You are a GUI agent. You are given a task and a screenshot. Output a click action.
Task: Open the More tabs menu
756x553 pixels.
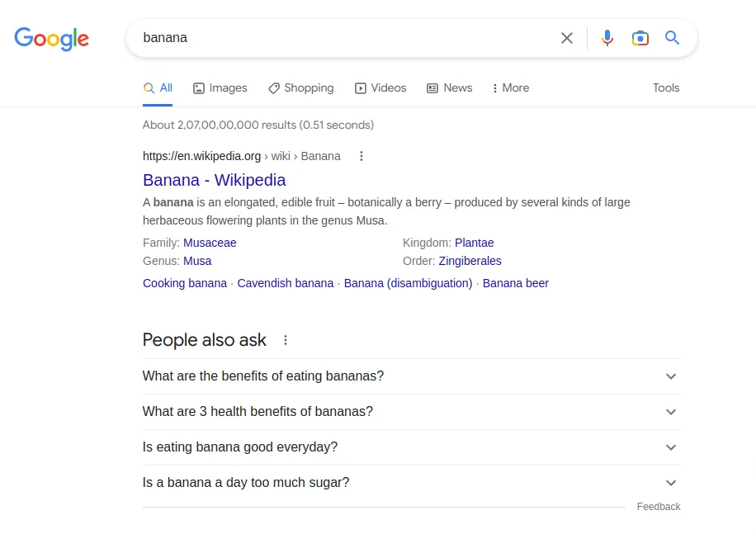[511, 87]
